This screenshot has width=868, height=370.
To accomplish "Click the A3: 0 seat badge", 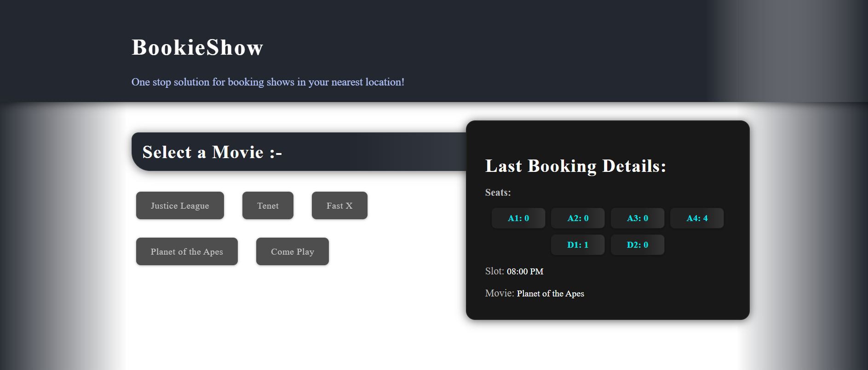I will [x=638, y=218].
